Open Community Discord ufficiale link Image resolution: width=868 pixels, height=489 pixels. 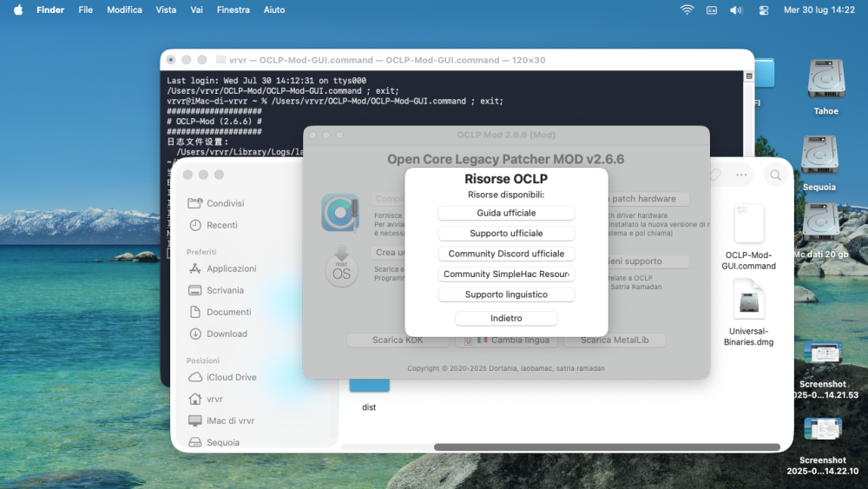506,254
